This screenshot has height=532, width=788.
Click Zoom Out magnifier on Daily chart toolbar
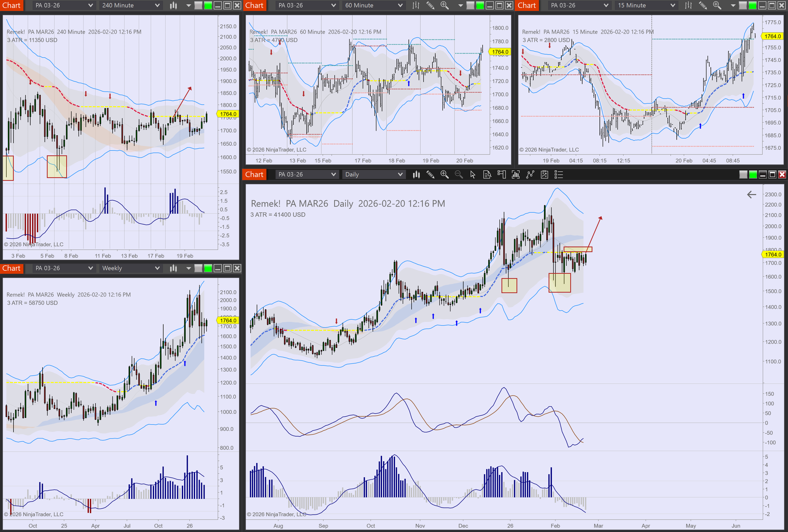click(x=458, y=175)
